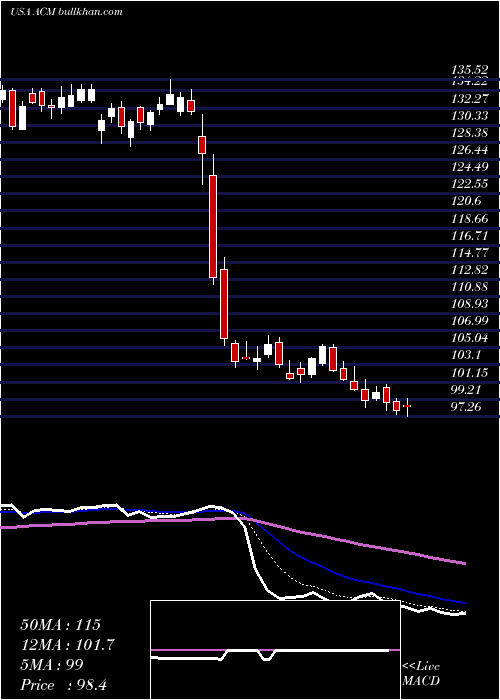Click the 126.44 price level label
Viewport: 500px width, 700px height.
469,150
